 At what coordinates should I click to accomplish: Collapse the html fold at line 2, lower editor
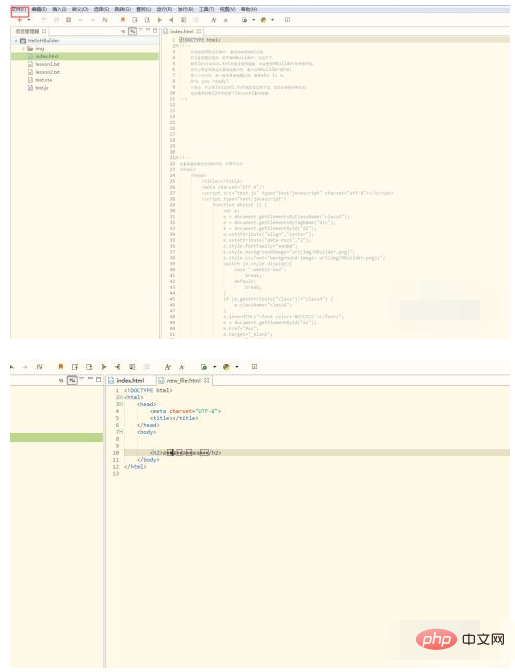(121, 397)
